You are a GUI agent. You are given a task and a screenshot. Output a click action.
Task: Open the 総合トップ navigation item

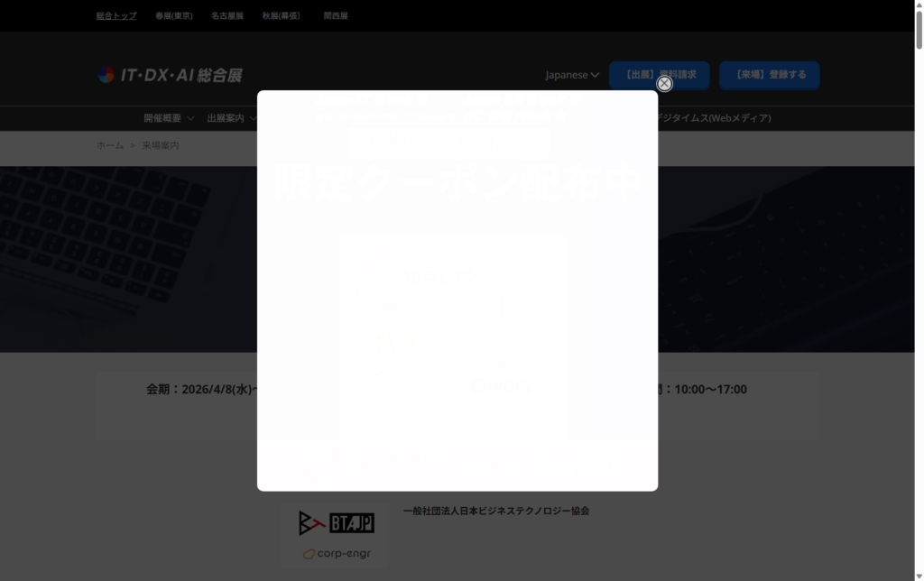pyautogui.click(x=115, y=15)
